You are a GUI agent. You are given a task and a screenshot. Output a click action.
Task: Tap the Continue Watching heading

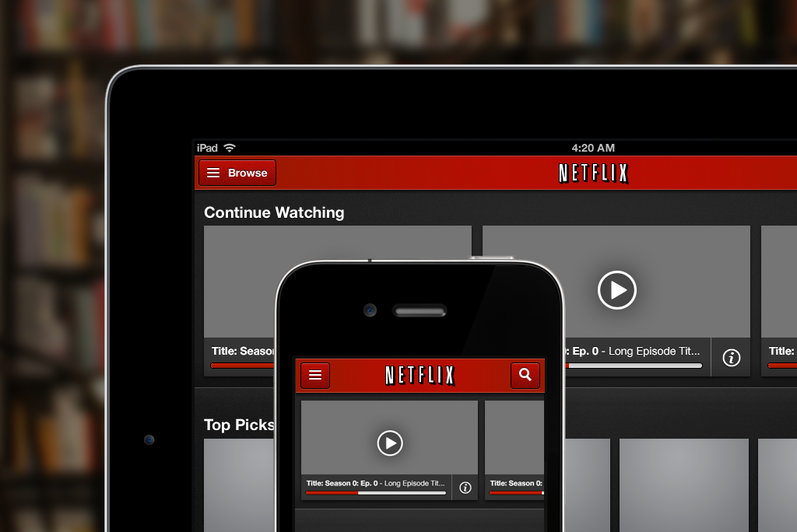coord(274,212)
